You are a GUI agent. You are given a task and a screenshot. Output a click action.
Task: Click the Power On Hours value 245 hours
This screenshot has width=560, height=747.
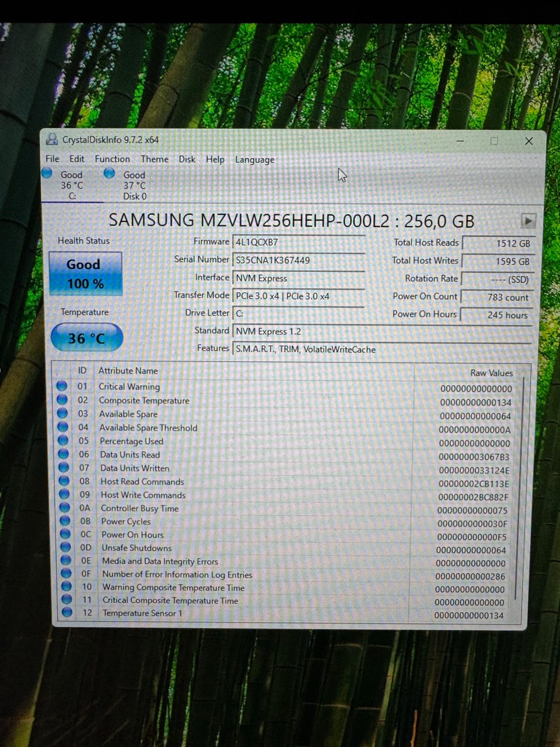497,315
